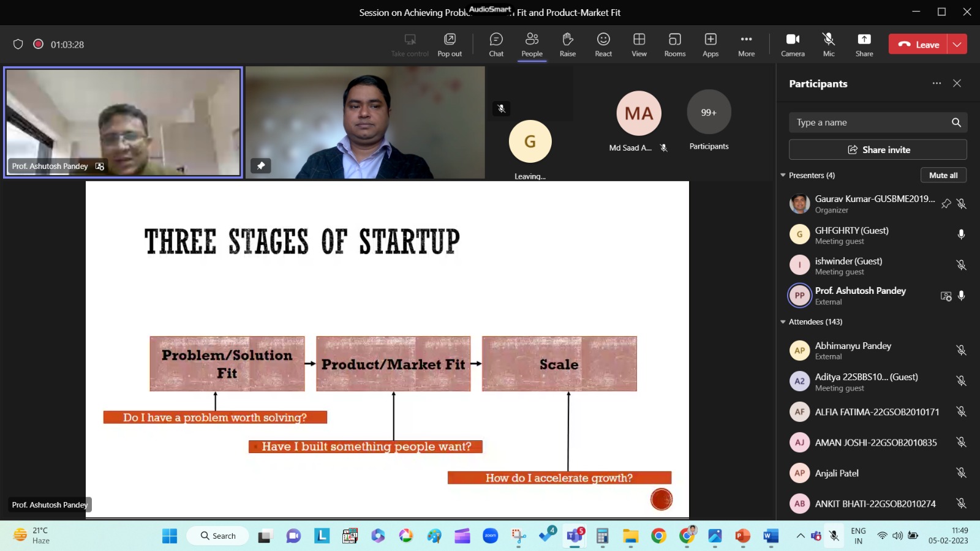The image size is (980, 551).
Task: Unmute the Mic in the toolbar
Action: click(829, 45)
